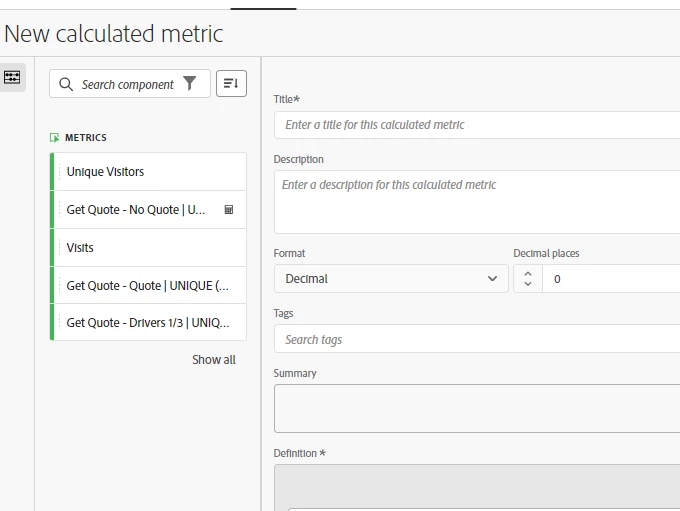Focus the Title input field
Image resolution: width=680 pixels, height=511 pixels.
(478, 125)
